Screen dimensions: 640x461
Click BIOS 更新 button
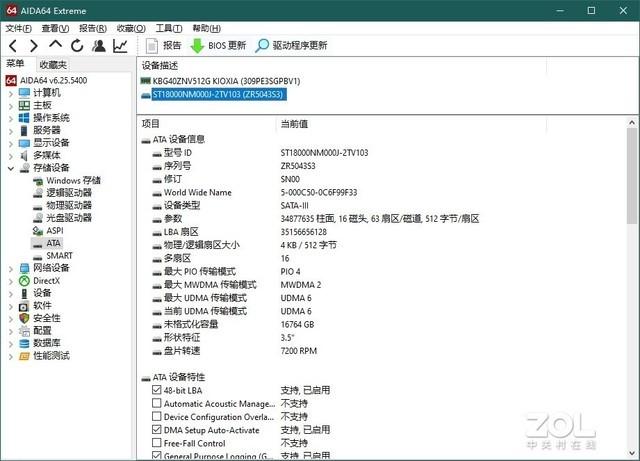[218, 45]
